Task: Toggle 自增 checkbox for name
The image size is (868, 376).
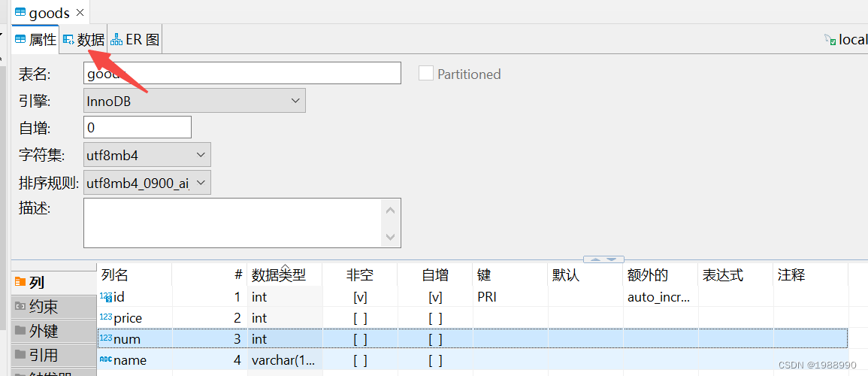Action: pyautogui.click(x=436, y=360)
